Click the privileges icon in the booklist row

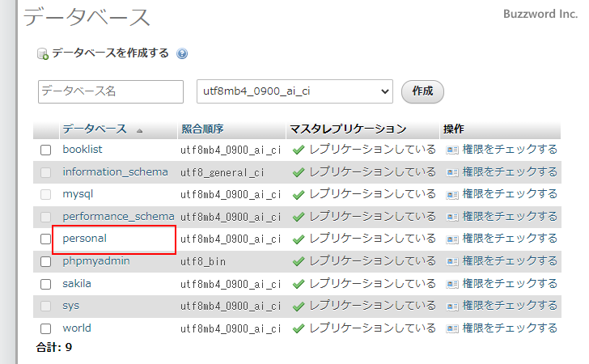452,150
